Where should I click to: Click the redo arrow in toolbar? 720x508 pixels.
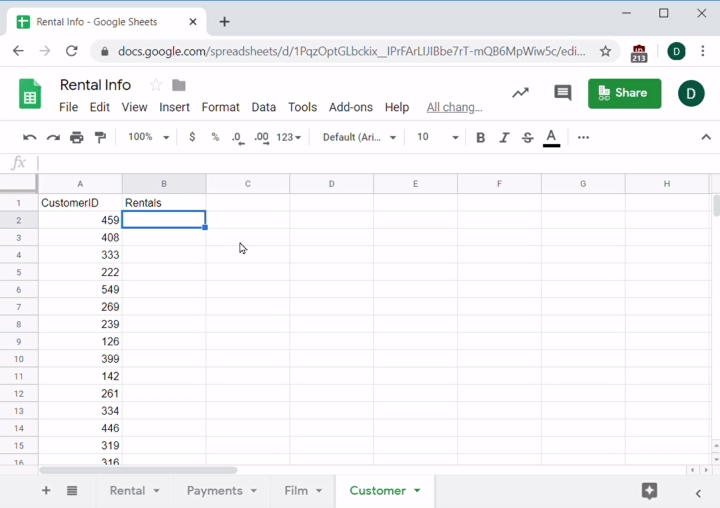(53, 137)
